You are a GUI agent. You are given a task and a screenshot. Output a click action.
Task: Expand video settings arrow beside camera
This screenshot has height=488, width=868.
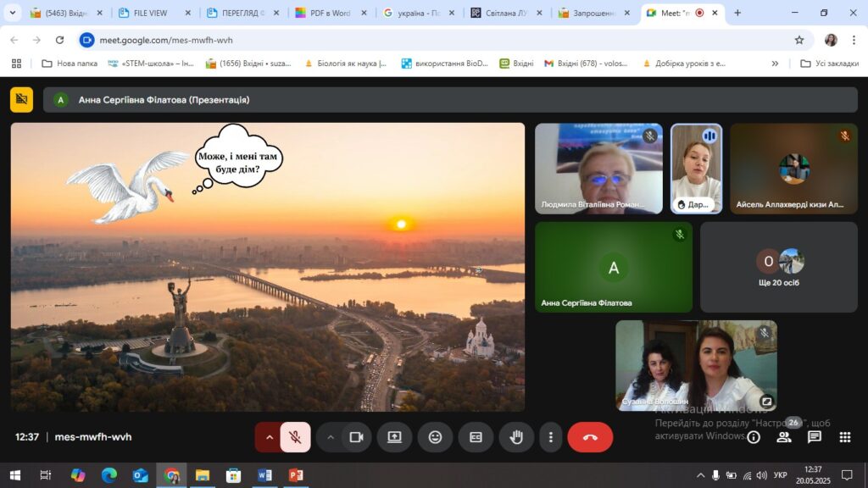click(x=331, y=437)
